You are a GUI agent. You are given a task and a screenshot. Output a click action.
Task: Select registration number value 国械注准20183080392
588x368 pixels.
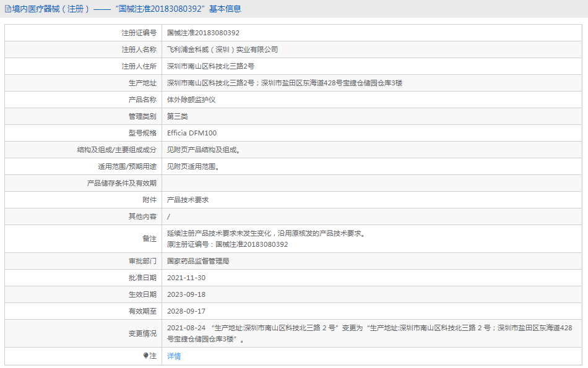(203, 33)
